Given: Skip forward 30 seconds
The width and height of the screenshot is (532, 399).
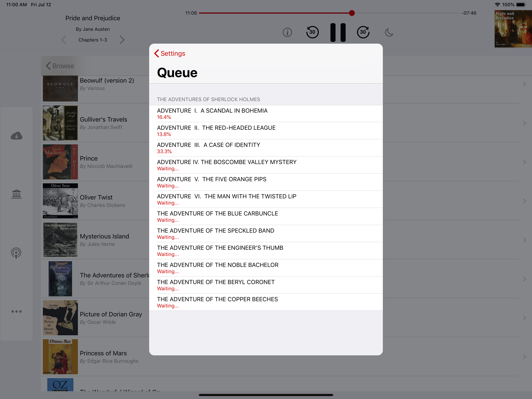Looking at the screenshot, I should (363, 32).
